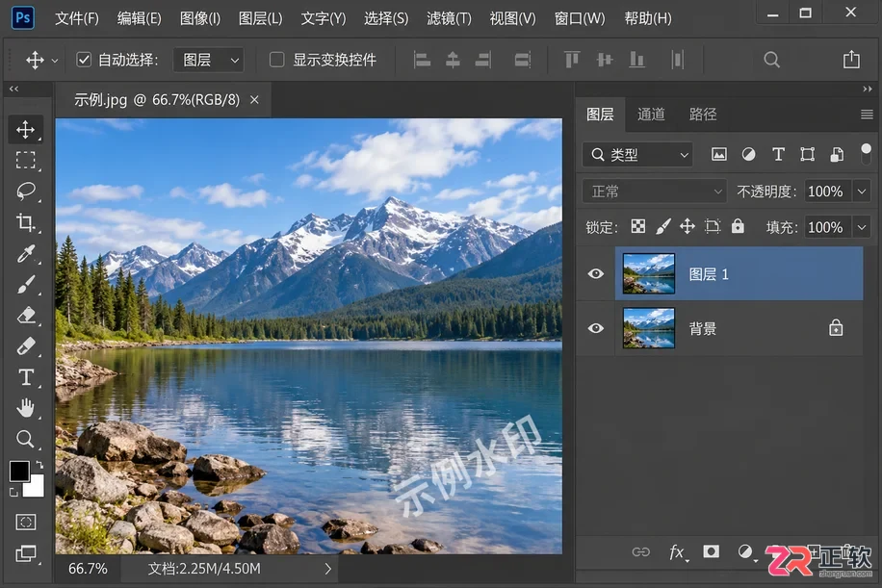882x588 pixels.
Task: Click align right edges icon
Action: [482, 60]
